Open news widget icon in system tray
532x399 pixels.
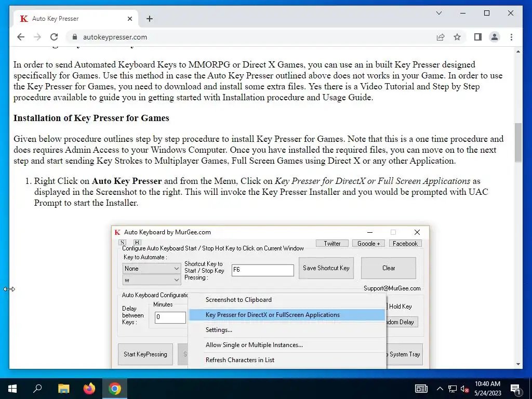tap(421, 389)
